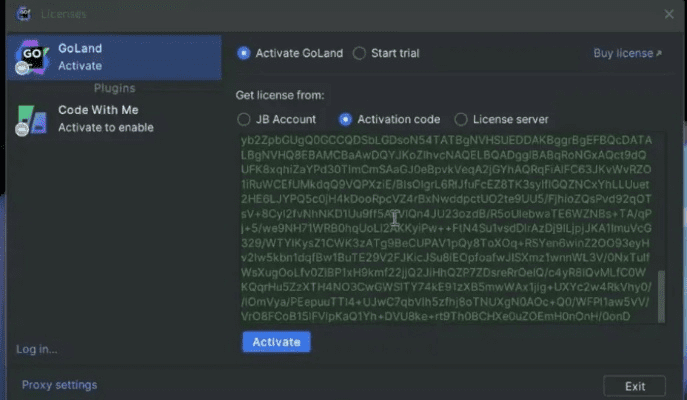Click the Licenses window title bar icon
This screenshot has height=400, width=687.
(x=22, y=14)
